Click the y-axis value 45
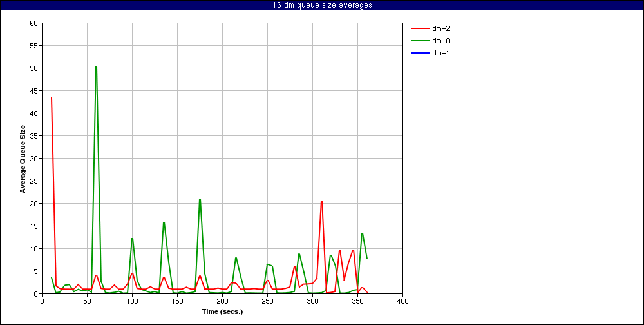 click(x=35, y=91)
